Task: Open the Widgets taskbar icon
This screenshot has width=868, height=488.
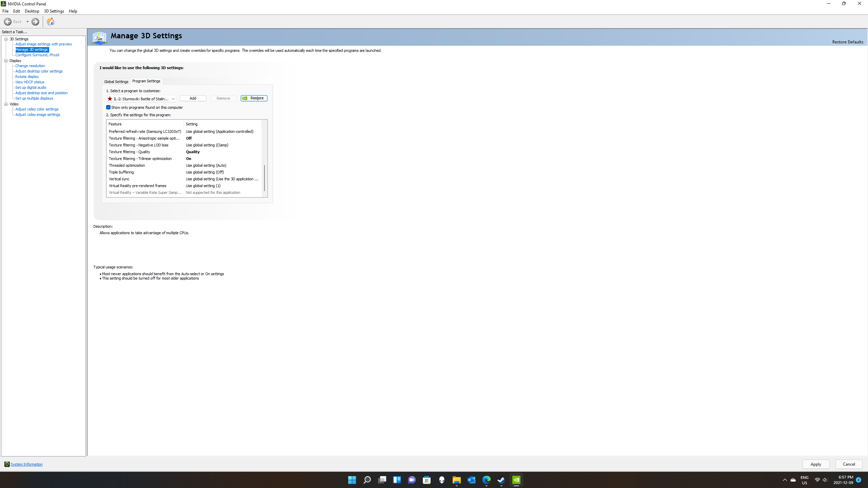Action: (397, 480)
